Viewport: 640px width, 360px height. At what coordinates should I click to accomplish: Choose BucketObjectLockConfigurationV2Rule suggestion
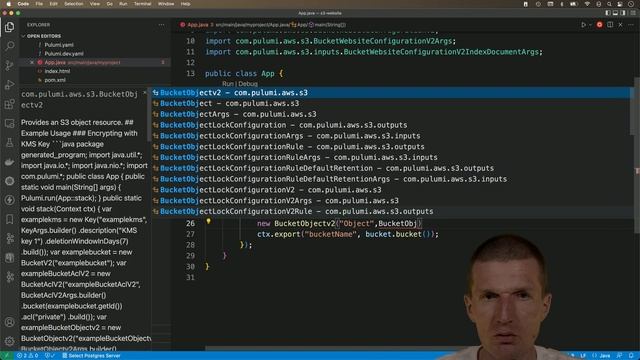coord(391,211)
